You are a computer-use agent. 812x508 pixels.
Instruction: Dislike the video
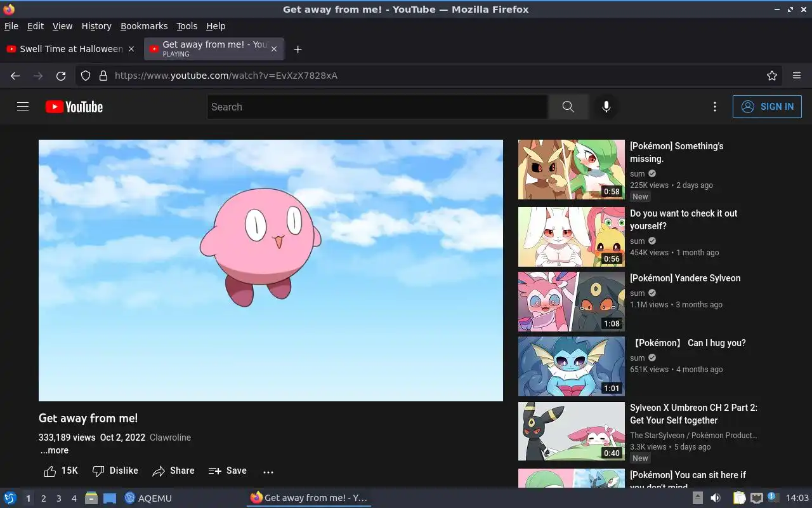[115, 471]
